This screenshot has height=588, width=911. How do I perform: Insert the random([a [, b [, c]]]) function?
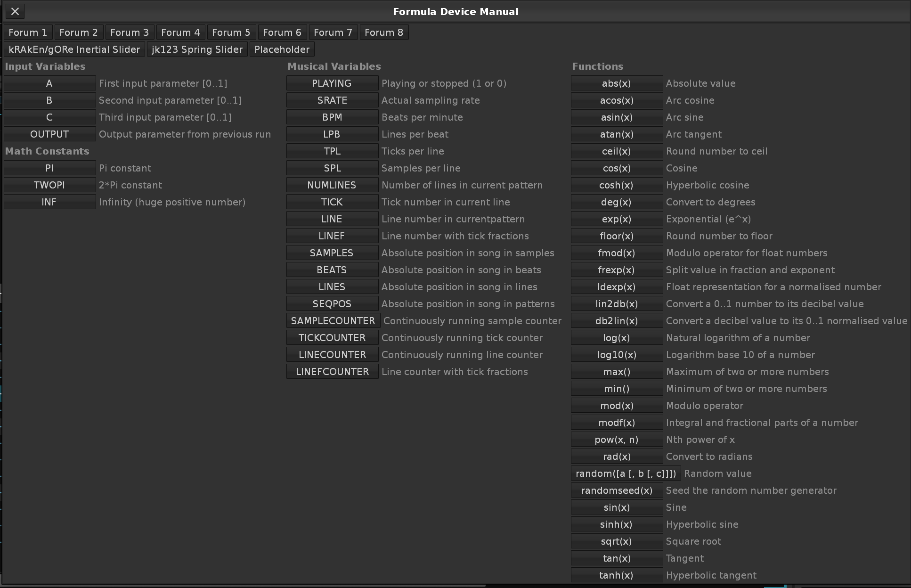pos(626,474)
